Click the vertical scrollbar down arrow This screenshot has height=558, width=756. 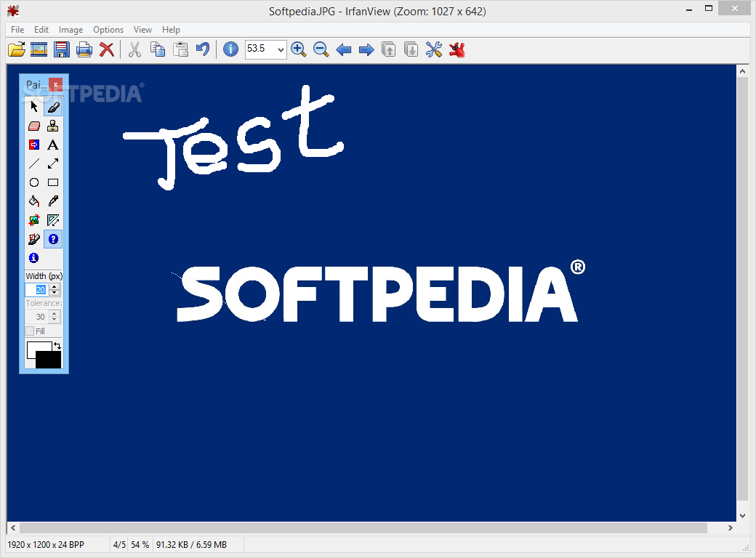[x=742, y=515]
